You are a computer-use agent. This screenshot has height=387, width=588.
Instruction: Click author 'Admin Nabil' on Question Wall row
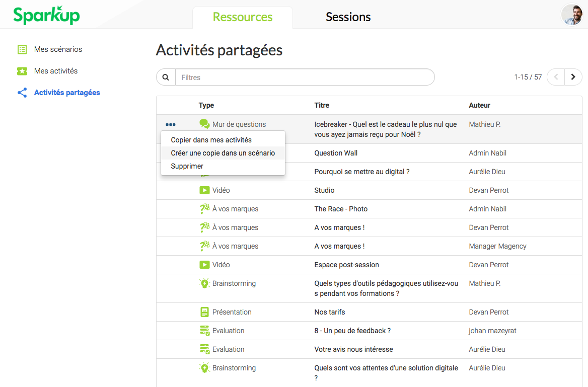coord(487,153)
